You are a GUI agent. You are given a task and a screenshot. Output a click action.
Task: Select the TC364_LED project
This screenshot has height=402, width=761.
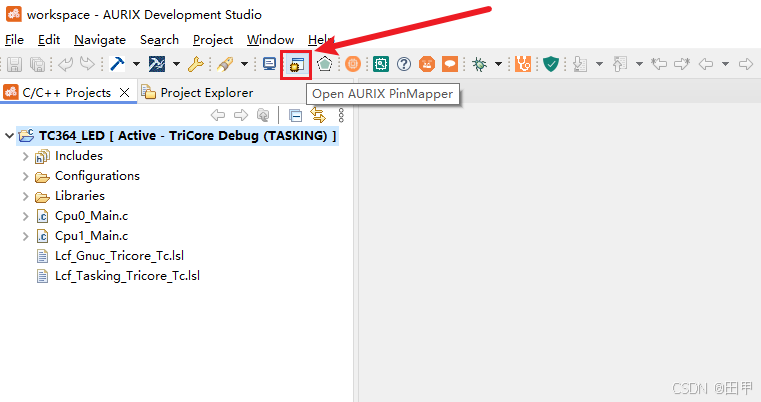(187, 135)
